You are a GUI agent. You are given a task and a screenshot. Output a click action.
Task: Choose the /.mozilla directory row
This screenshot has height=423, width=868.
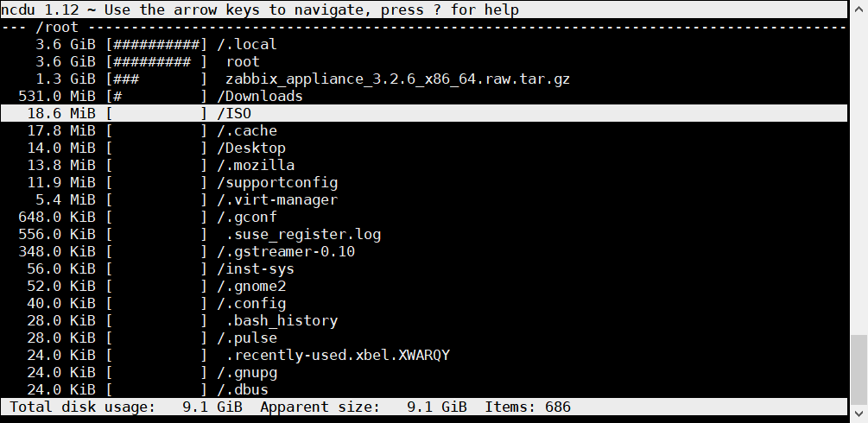[x=423, y=165]
